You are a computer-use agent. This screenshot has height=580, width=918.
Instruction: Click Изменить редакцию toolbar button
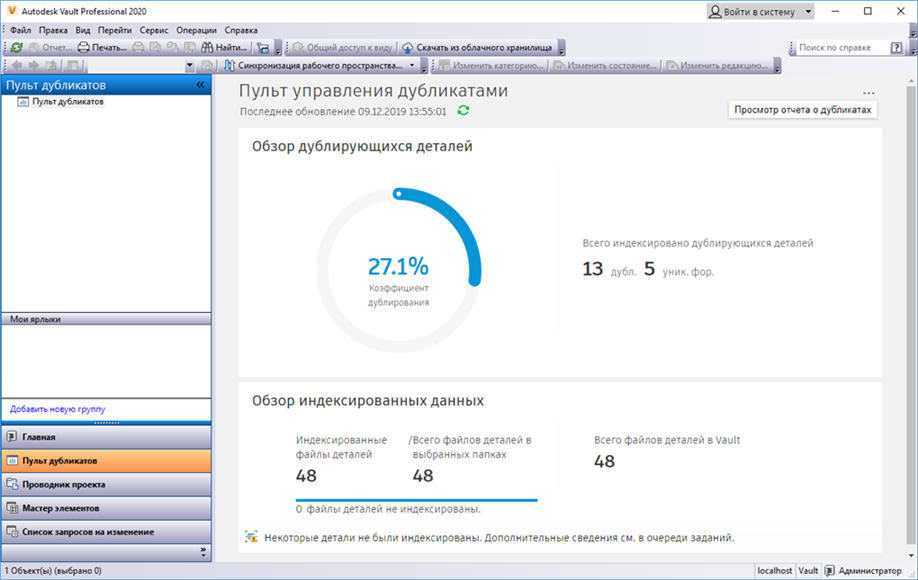[x=717, y=66]
